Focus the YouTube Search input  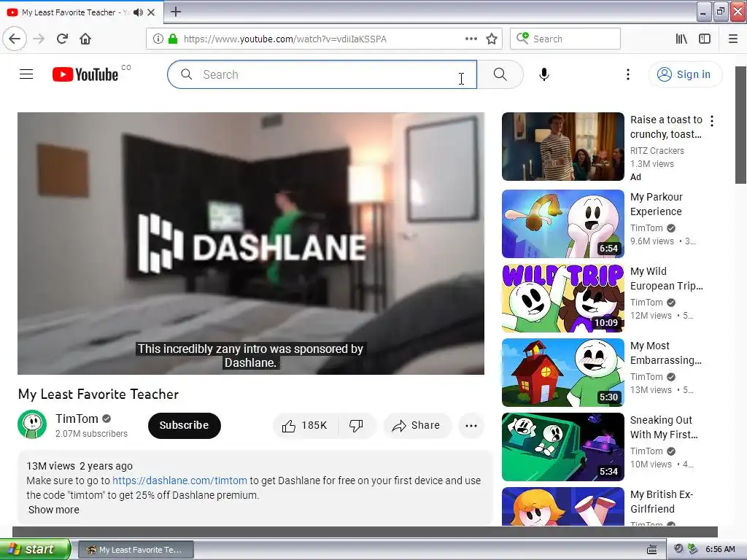coord(322,74)
